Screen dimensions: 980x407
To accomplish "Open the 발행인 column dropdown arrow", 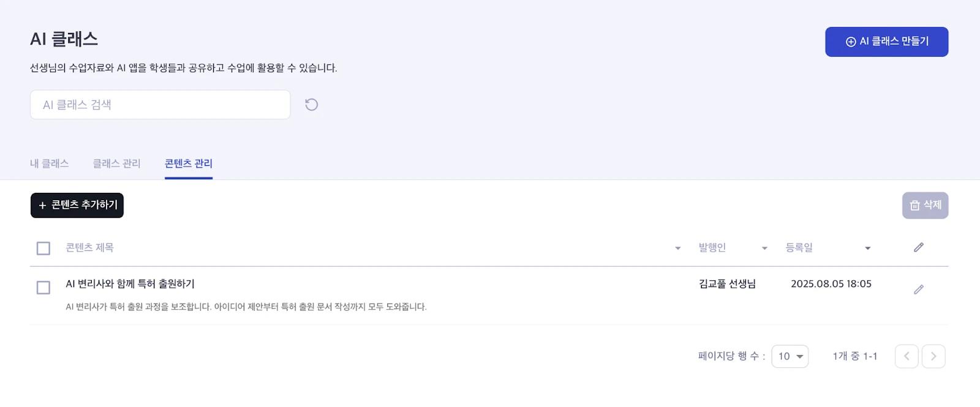I will coord(764,248).
